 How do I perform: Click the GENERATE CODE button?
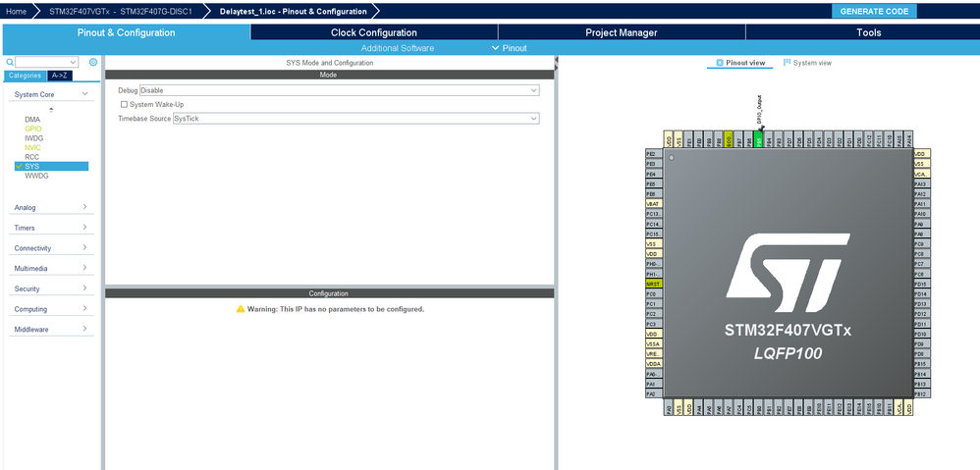click(874, 11)
